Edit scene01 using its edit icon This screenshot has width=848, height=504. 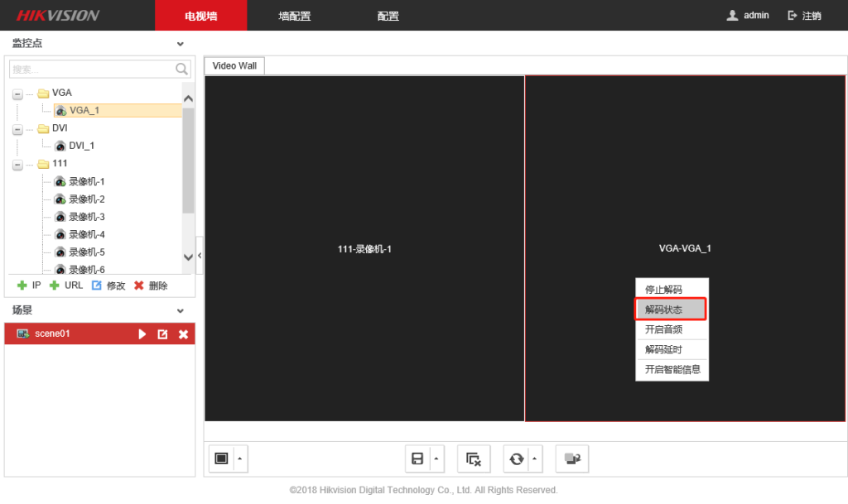[163, 334]
